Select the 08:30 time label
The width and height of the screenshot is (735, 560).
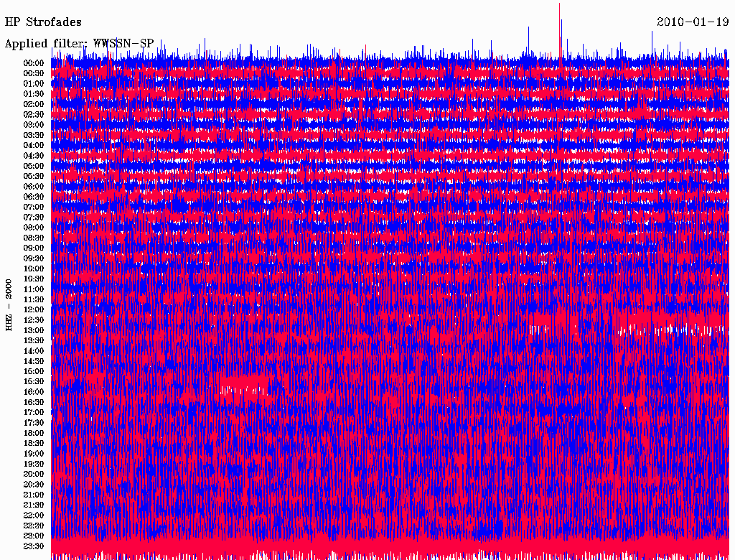[x=34, y=238]
